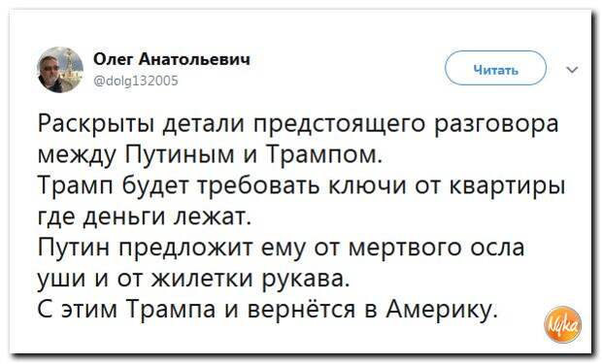Click the last line "С этим Трампа"
This screenshot has width=602, height=364.
click(x=268, y=310)
